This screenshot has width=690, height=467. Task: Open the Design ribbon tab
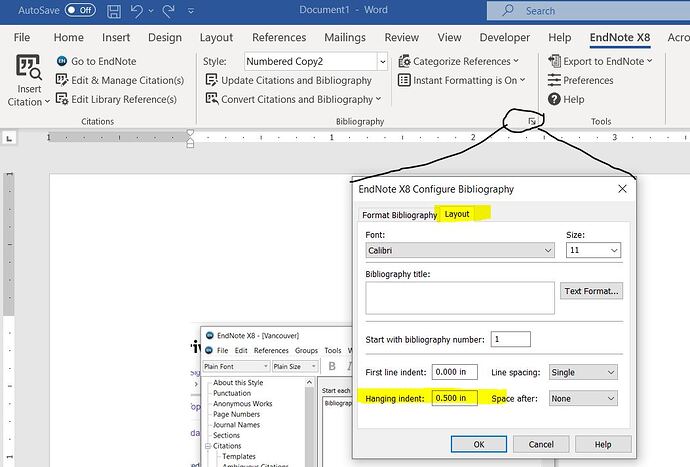click(x=165, y=37)
